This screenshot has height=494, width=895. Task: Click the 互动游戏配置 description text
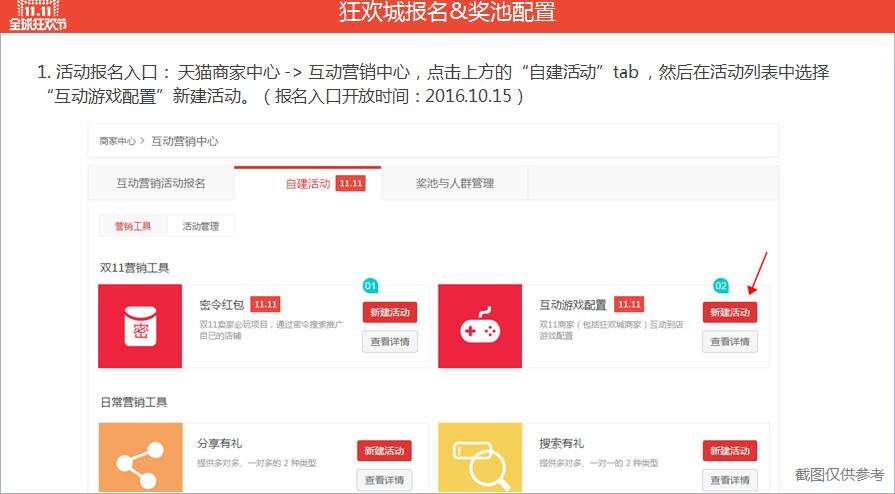(x=611, y=330)
